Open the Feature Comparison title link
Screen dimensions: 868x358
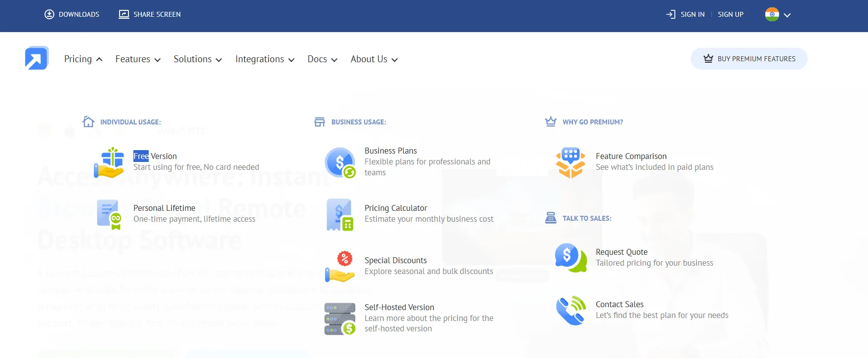[631, 156]
